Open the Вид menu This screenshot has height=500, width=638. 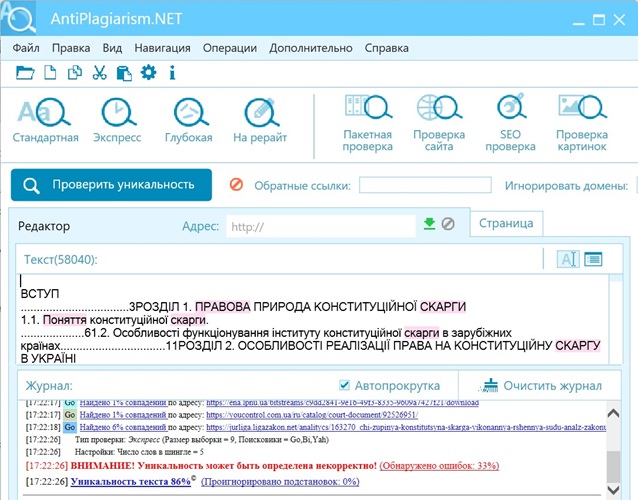(112, 48)
